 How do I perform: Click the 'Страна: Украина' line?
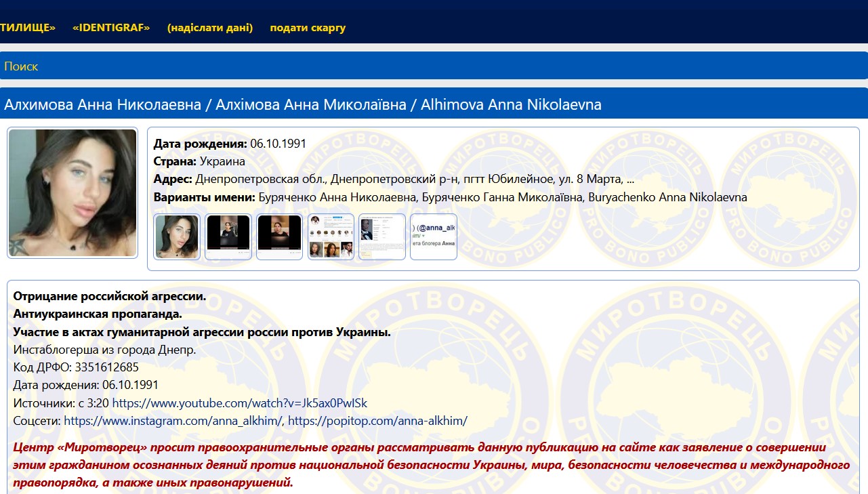pos(199,161)
